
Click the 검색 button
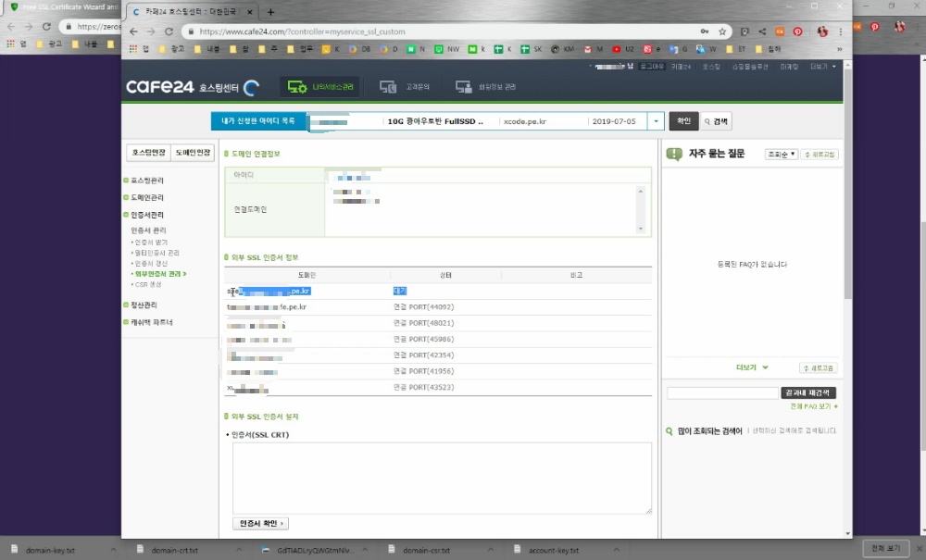point(716,121)
